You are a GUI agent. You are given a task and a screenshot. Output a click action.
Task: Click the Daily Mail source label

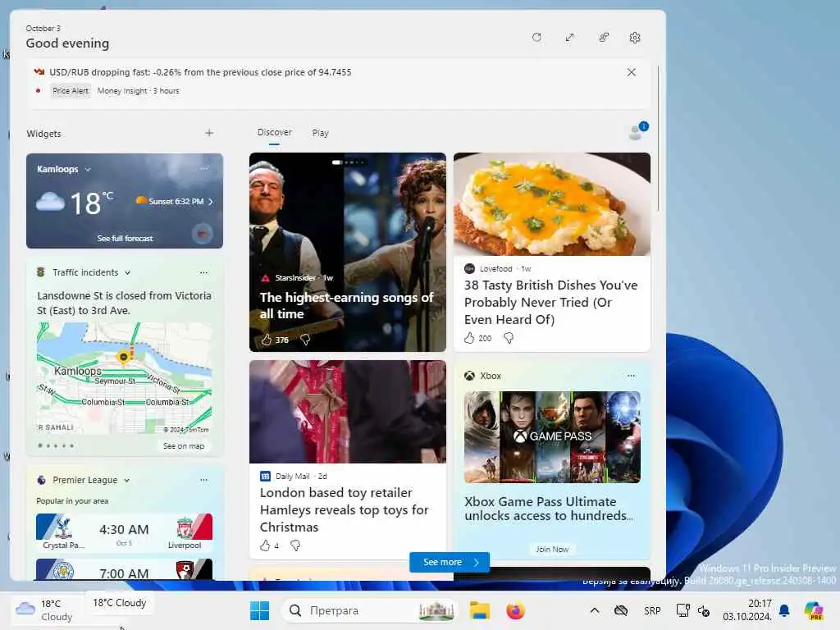[x=293, y=477]
